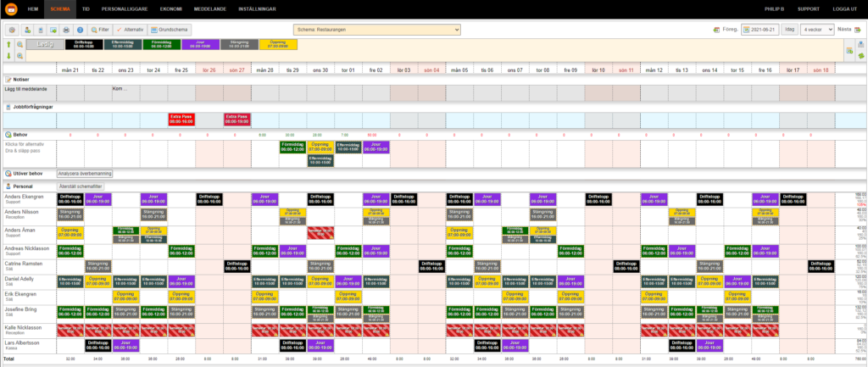Click Förmiddag need shift on tis 29

coord(292,147)
